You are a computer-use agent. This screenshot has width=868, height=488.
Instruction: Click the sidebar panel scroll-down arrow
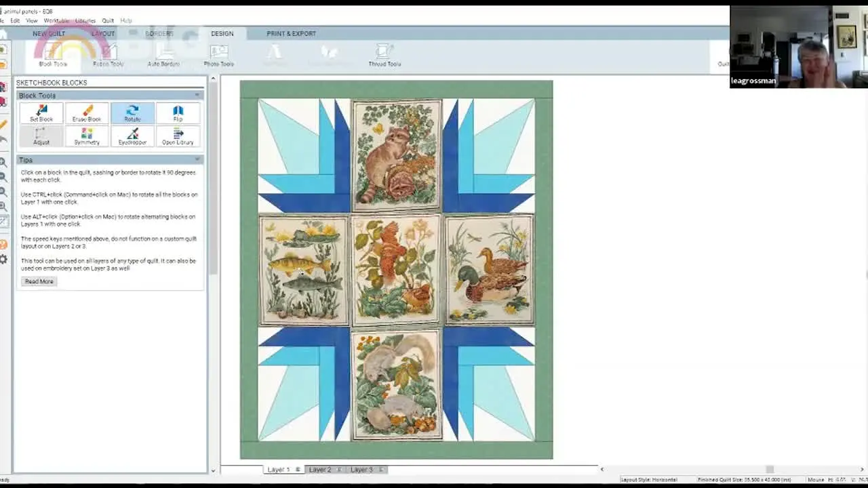point(213,470)
